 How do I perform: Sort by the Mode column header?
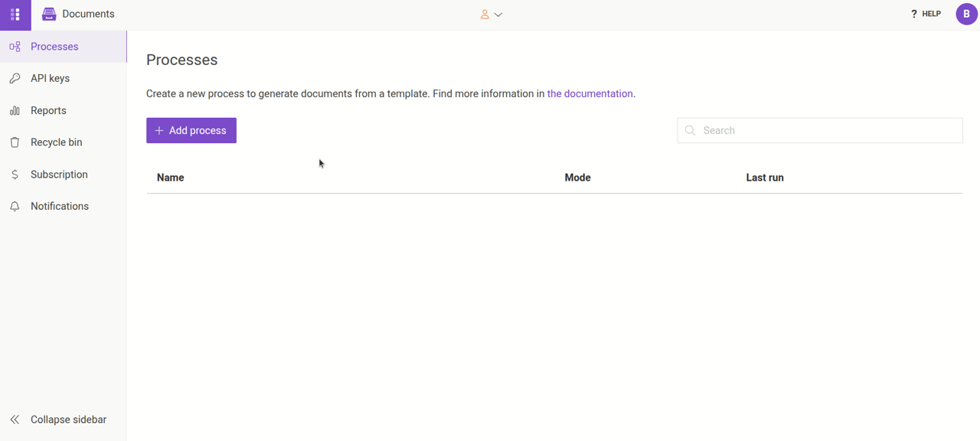click(577, 178)
